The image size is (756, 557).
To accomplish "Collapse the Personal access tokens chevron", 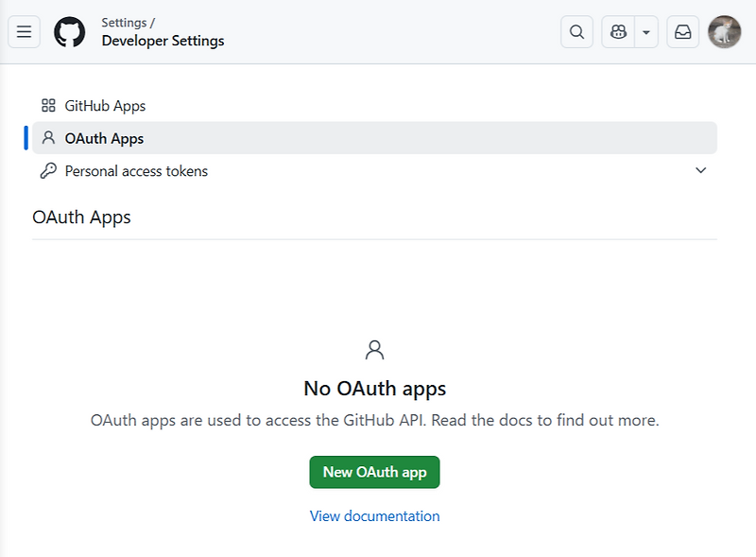I will [700, 170].
